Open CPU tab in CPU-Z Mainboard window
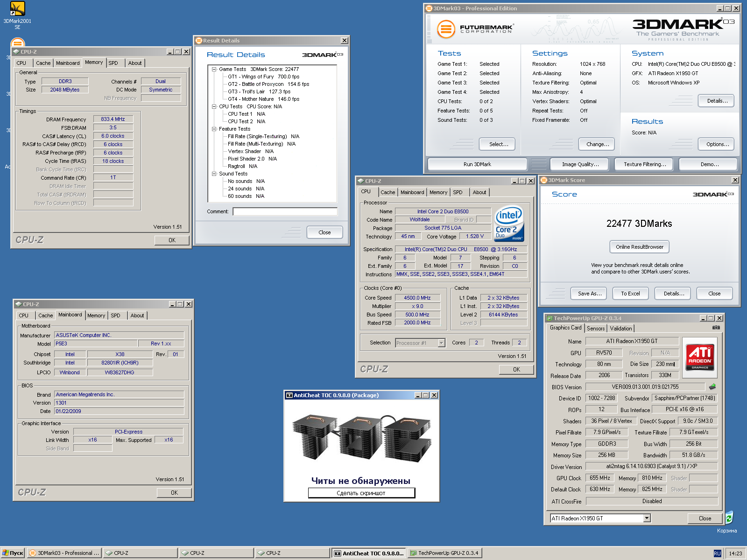The height and width of the screenshot is (560, 747). 24,315
